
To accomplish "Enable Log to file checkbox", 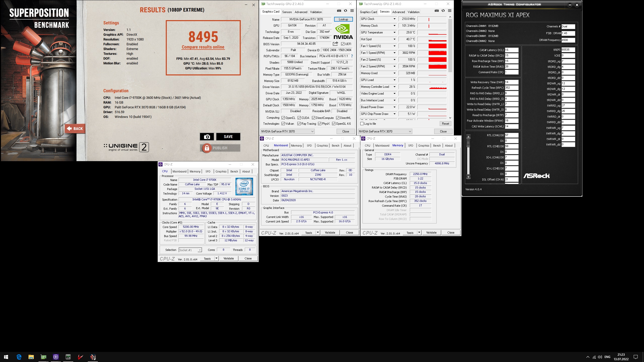I will (x=362, y=124).
